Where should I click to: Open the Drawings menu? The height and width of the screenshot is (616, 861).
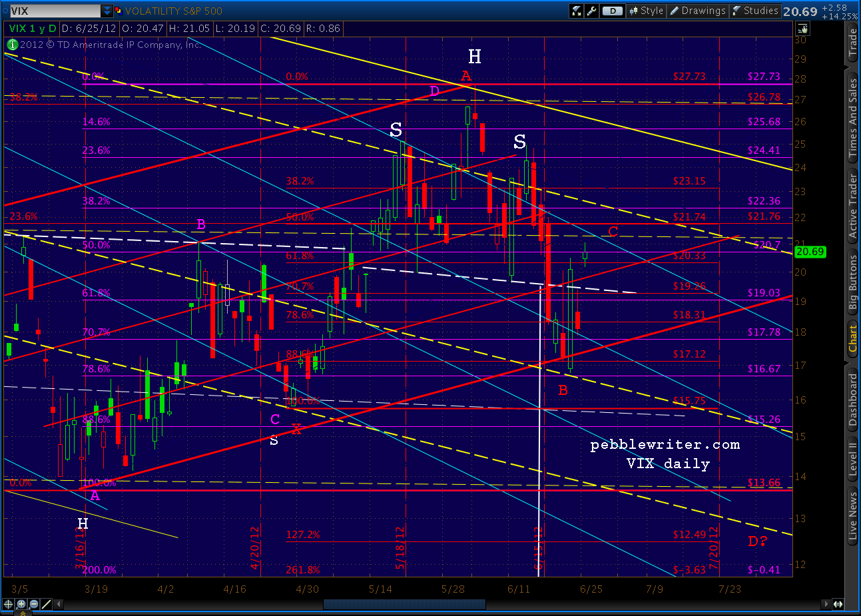pyautogui.click(x=697, y=11)
